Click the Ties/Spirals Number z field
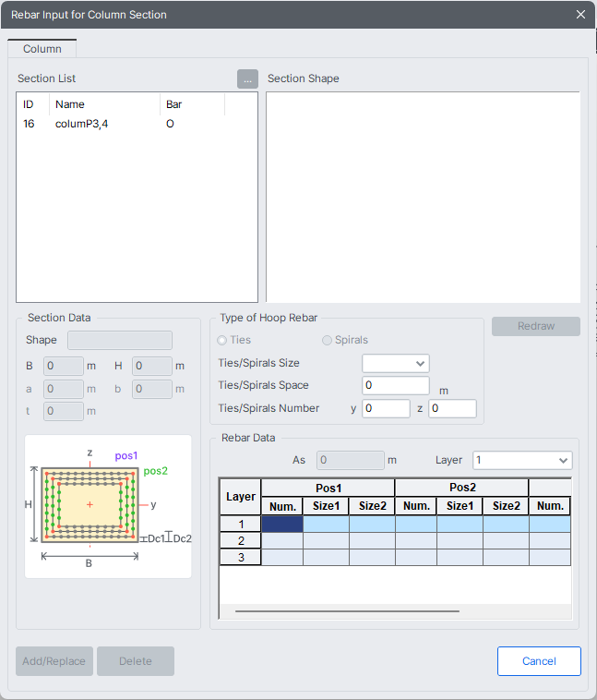Screen dimensions: 597x700 452,408
